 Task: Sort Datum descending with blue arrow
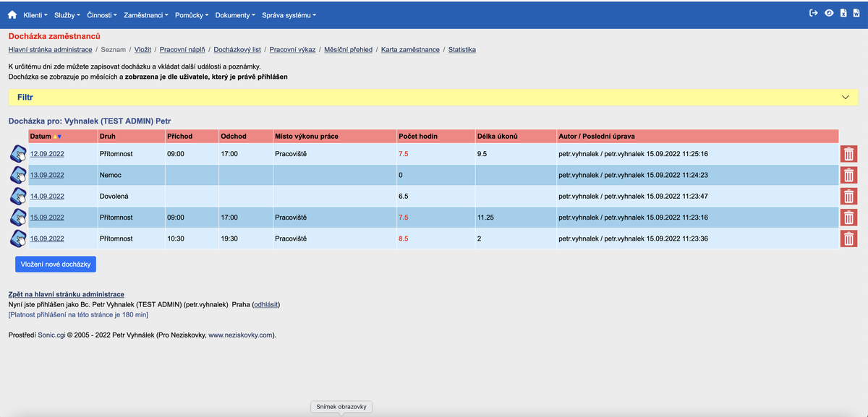coord(59,137)
